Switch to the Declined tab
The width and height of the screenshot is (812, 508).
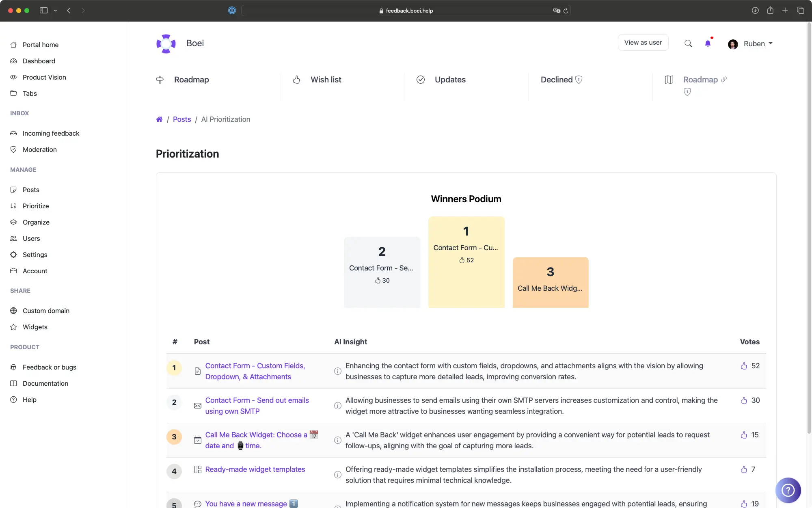coord(557,80)
